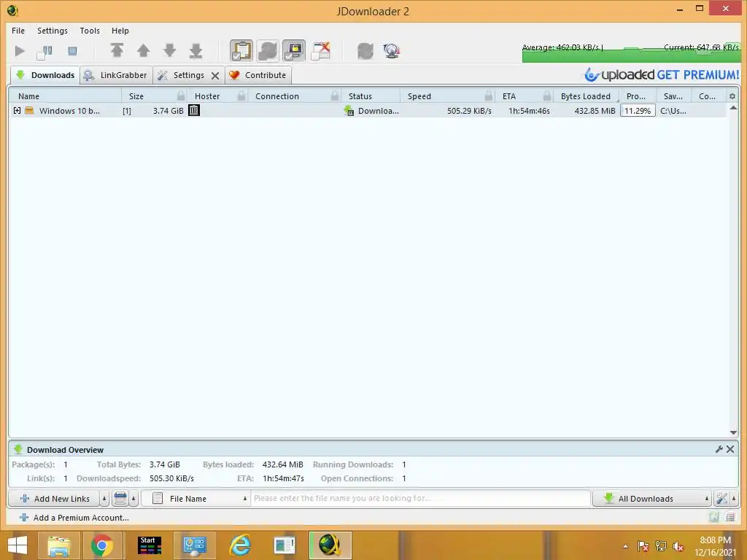Open the Settings tab
The image size is (747, 560).
click(188, 75)
